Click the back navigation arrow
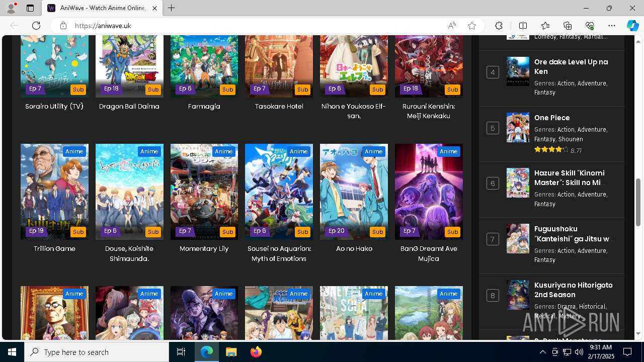644x362 pixels. [14, 26]
